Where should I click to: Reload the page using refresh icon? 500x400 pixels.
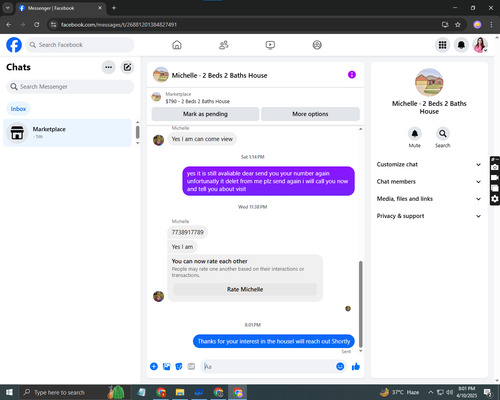tap(37, 25)
